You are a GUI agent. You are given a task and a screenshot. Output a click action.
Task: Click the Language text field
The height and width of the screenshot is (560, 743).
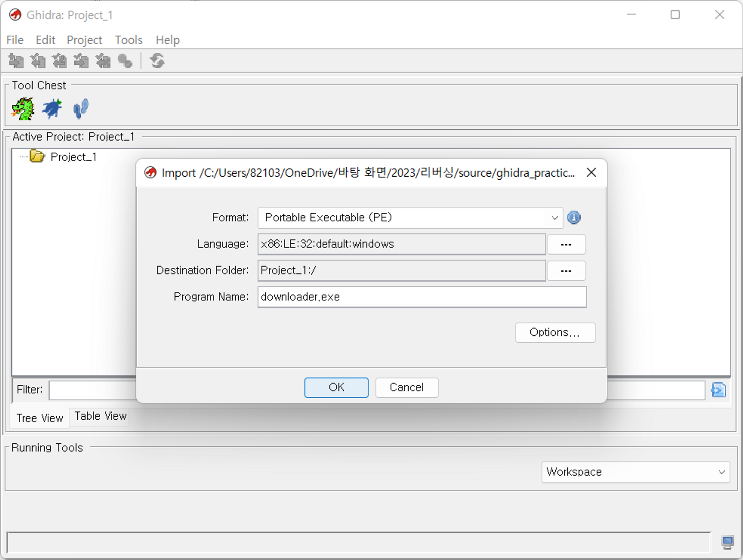point(402,244)
